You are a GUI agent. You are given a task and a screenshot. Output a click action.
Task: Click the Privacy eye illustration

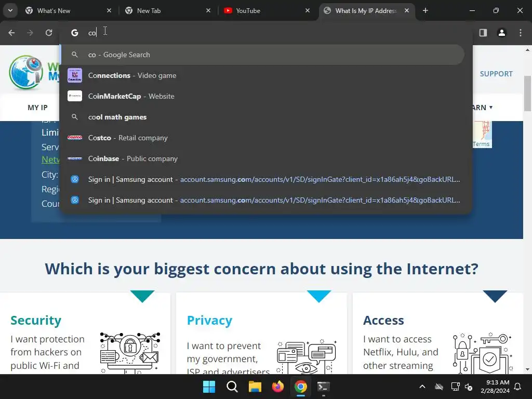307,356
